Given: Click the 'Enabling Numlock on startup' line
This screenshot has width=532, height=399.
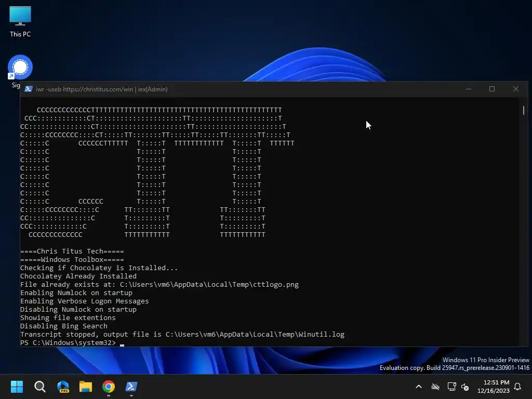Looking at the screenshot, I should pos(76,293).
